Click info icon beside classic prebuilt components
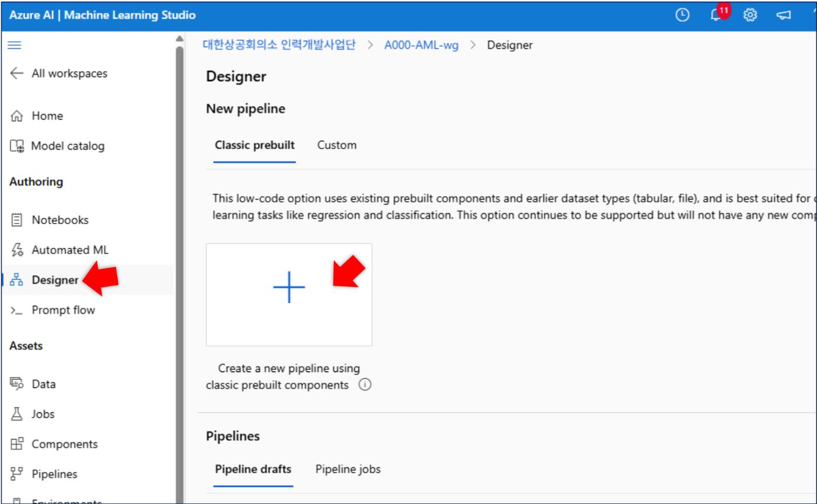The width and height of the screenshot is (817, 504). pos(365,385)
